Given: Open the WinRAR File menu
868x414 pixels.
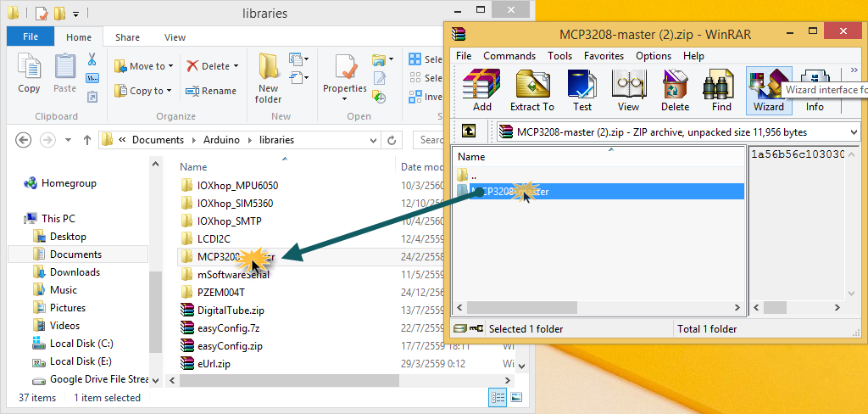Looking at the screenshot, I should coord(464,56).
